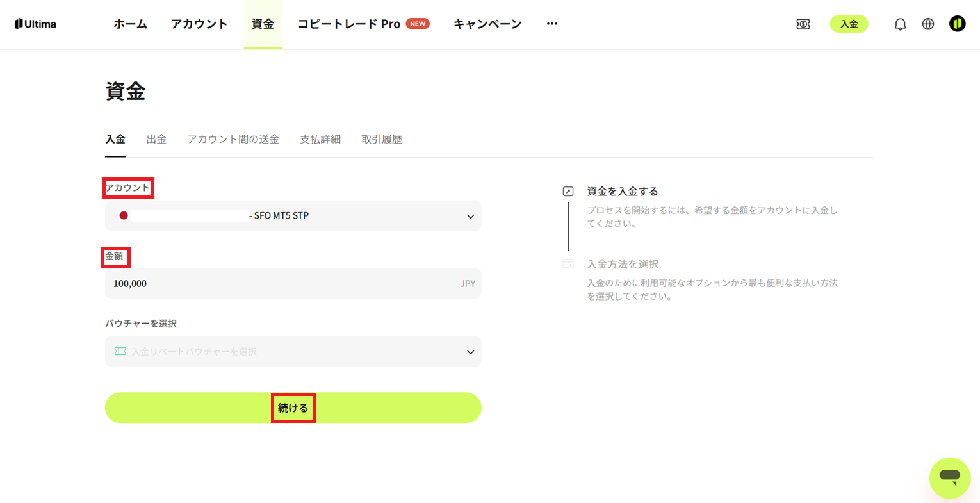Image resolution: width=980 pixels, height=503 pixels.
Task: Click the voucher ticket icon
Action: tap(120, 351)
